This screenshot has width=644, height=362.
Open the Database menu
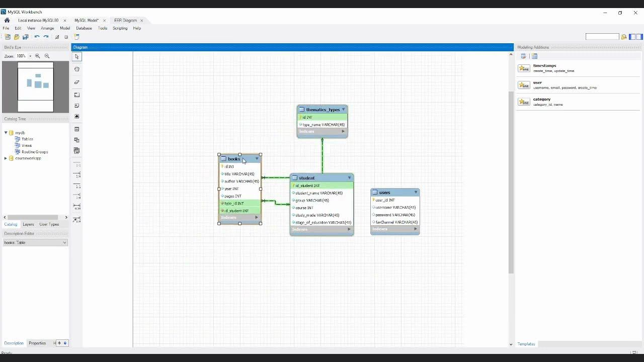[x=84, y=28]
